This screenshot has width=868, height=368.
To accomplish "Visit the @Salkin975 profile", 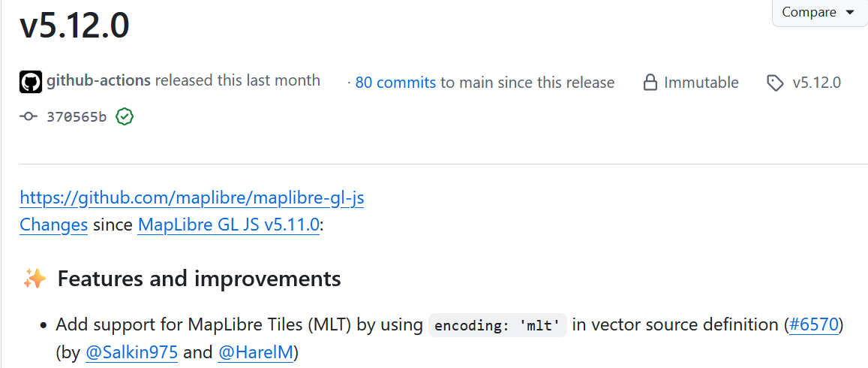I will 131,352.
